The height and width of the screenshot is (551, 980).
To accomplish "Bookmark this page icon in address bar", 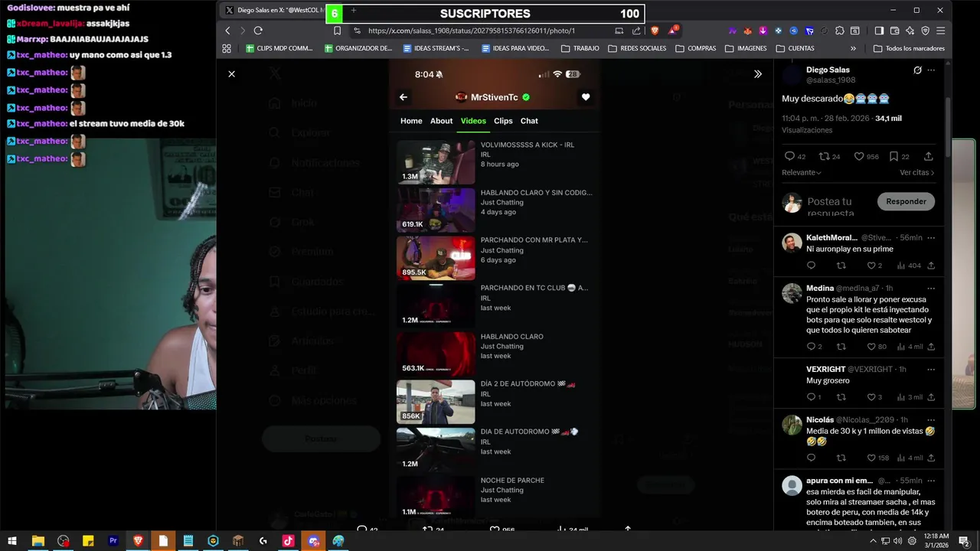I will [x=337, y=31].
